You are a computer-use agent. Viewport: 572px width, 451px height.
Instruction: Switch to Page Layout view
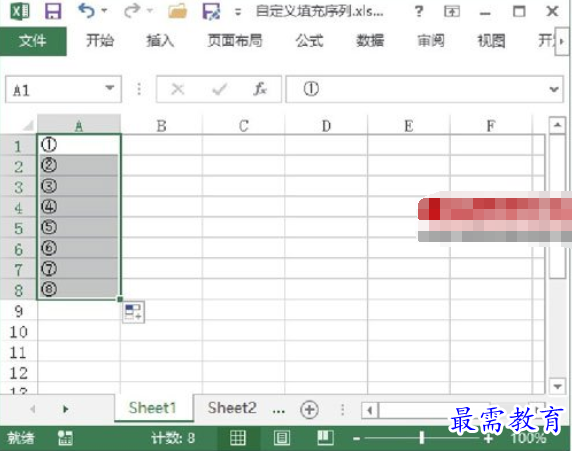[282, 438]
